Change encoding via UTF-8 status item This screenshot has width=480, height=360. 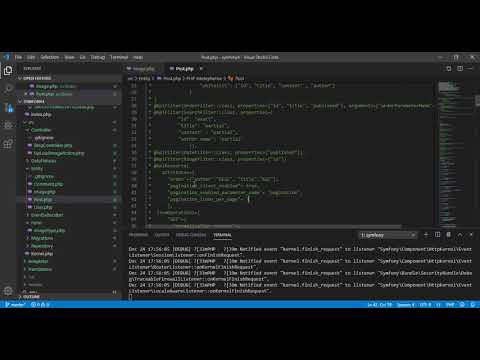tap(425, 305)
